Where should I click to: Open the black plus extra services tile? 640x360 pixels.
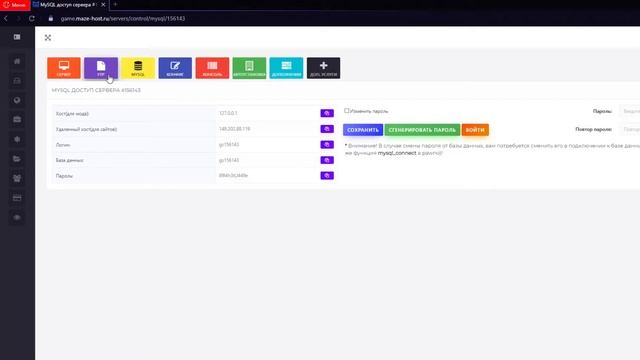coord(323,68)
